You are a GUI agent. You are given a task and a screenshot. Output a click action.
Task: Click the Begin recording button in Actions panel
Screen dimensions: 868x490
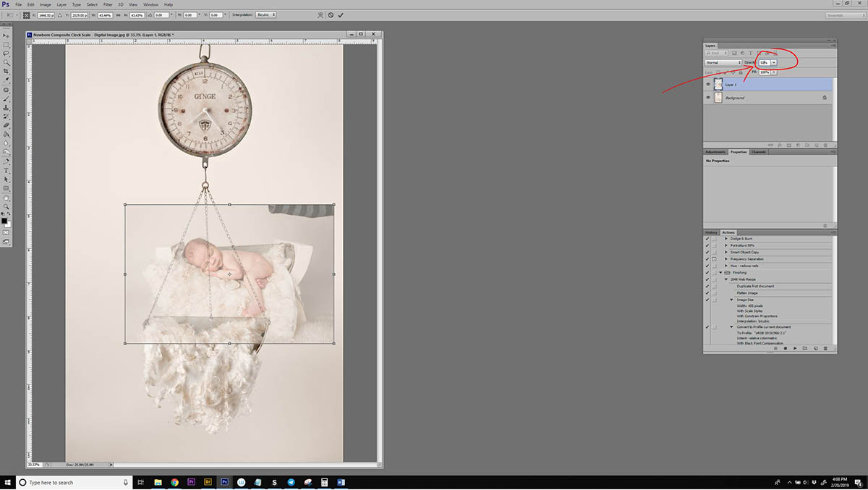pos(786,349)
